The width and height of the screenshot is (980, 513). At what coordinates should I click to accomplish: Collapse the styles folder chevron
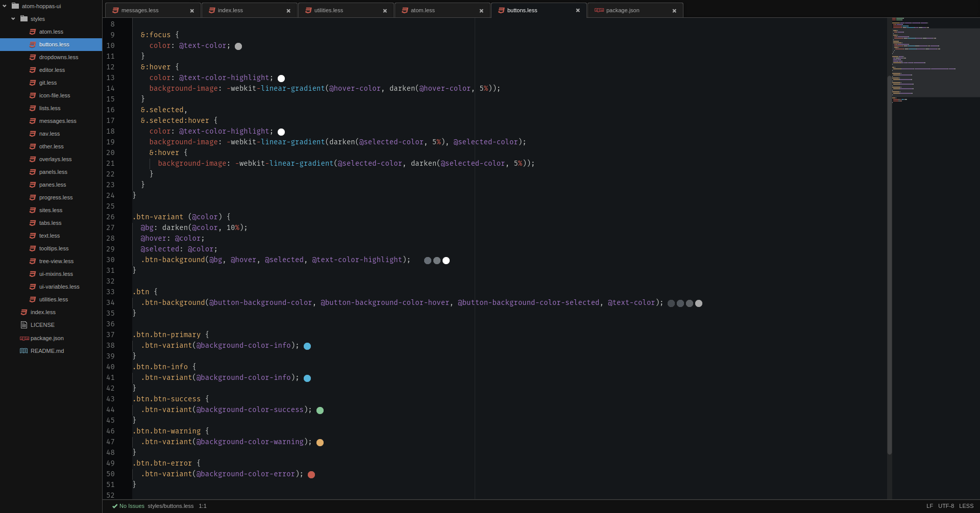point(13,19)
